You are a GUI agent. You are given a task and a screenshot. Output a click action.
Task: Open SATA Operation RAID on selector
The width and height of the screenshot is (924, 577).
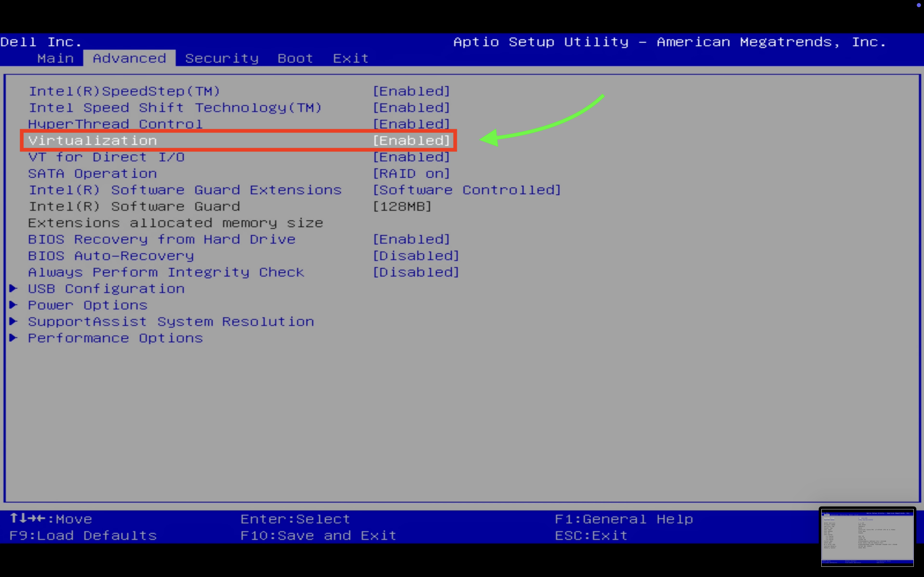[x=411, y=174]
